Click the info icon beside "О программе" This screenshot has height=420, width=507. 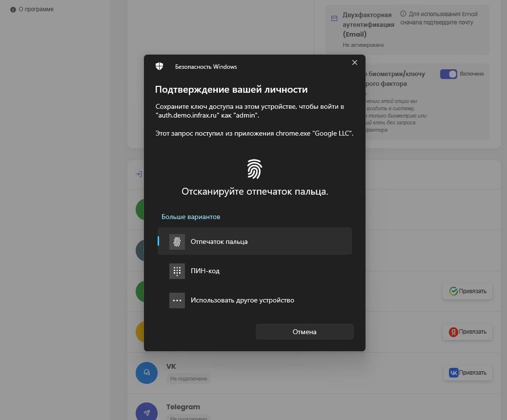click(x=12, y=9)
